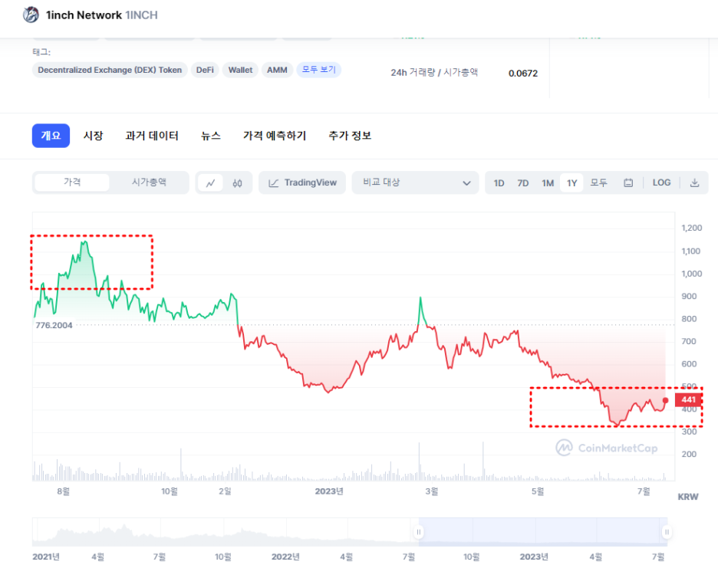Open the 추가 정보 more info tab
The image size is (718, 588).
pos(349,136)
